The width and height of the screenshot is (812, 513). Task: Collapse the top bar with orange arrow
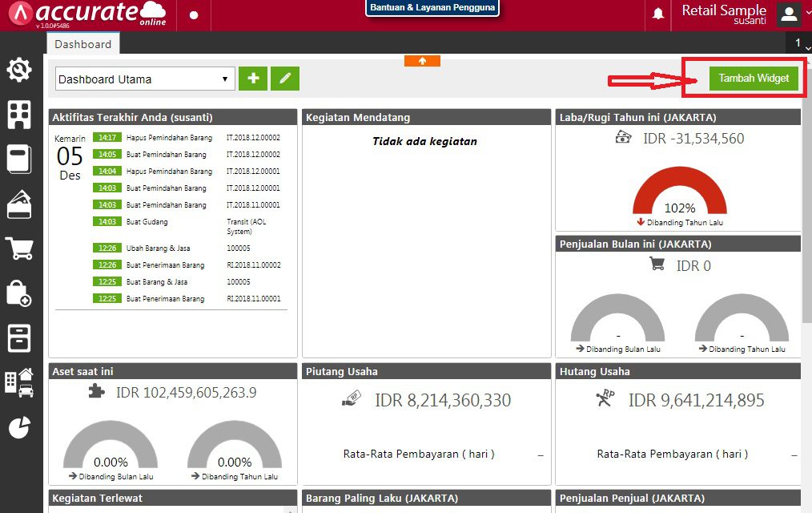click(422, 60)
